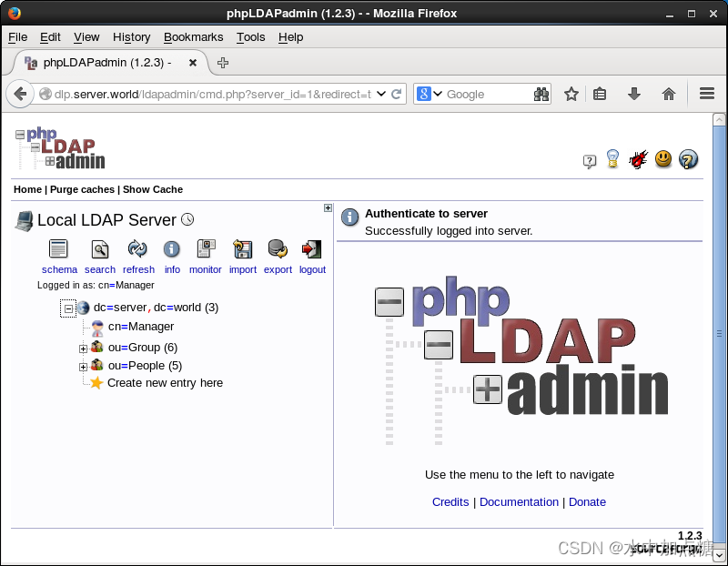This screenshot has width=728, height=566.
Task: Open the Firefox bookmarks list icon
Action: (600, 95)
